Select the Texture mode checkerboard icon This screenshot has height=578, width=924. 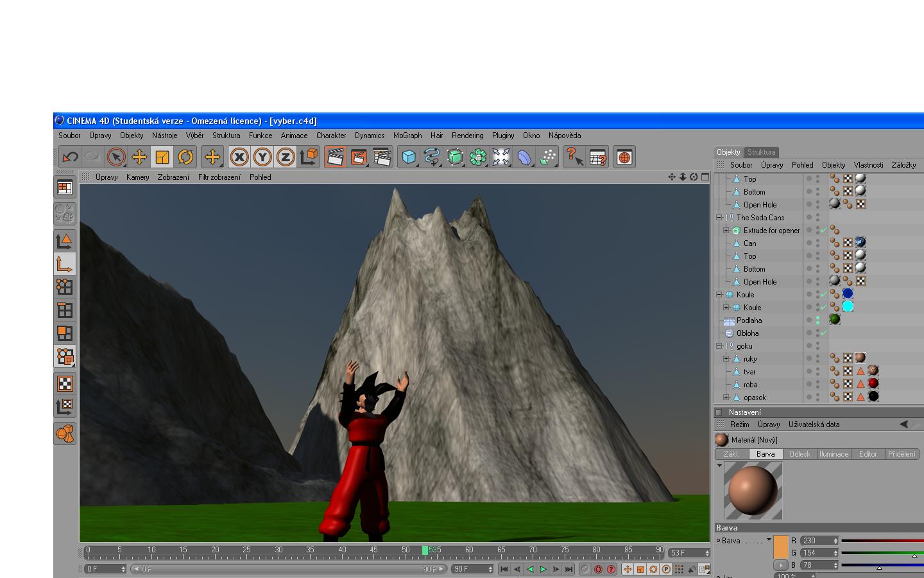point(65,383)
